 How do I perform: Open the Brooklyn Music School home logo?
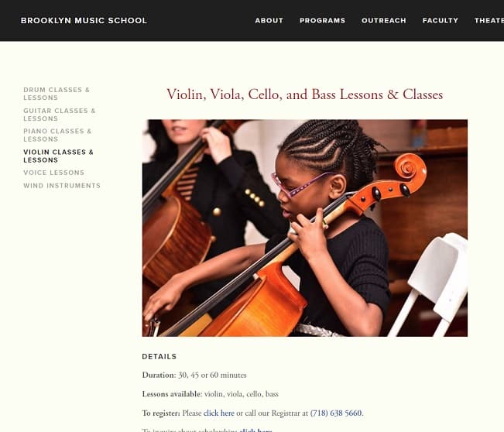84,20
